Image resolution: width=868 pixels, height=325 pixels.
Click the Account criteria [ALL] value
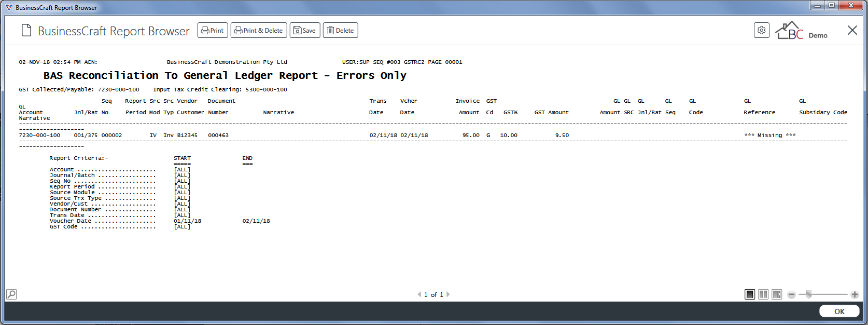pyautogui.click(x=182, y=170)
